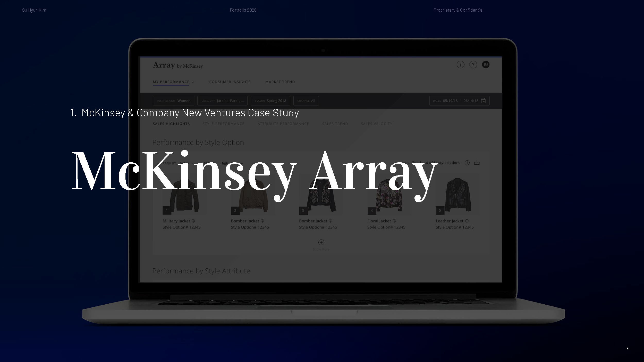Image resolution: width=644 pixels, height=362 pixels.
Task: Click the MARKET TREND tab
Action: pos(280,82)
